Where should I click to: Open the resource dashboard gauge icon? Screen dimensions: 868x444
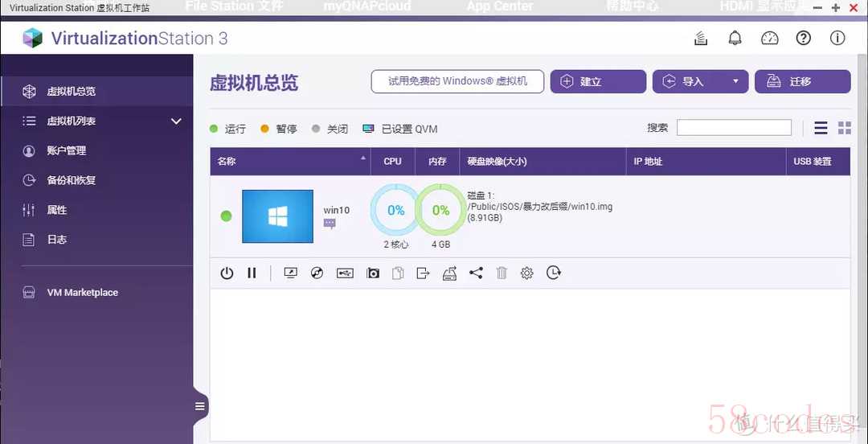[769, 39]
